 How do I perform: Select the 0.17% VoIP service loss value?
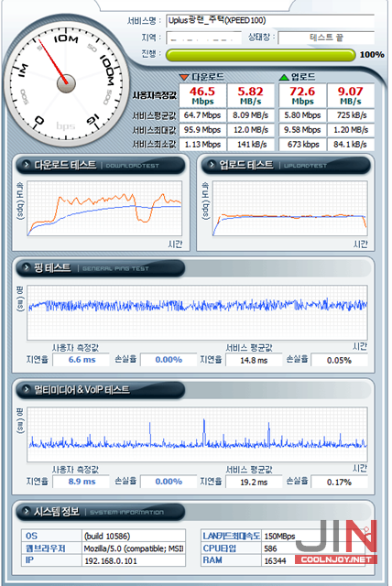coord(339,483)
